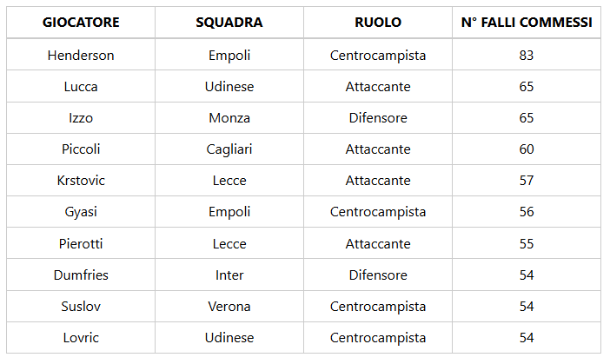This screenshot has height=364, width=610.
Task: Select the Lovric player cell
Action: (81, 338)
